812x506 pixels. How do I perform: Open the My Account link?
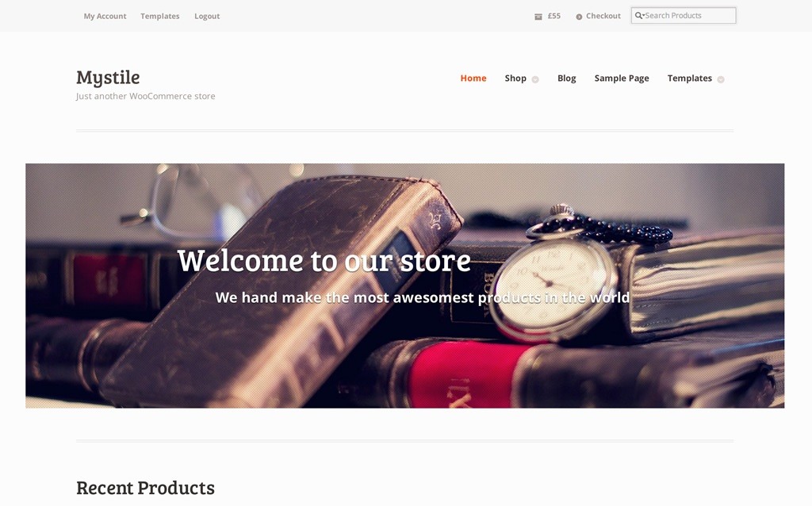coord(105,16)
